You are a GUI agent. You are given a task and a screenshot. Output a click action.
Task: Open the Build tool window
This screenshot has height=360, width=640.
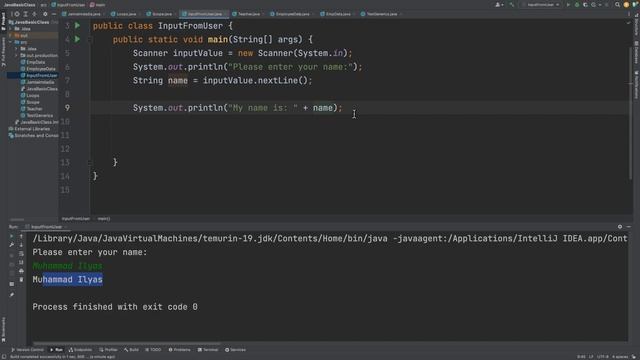(131, 350)
